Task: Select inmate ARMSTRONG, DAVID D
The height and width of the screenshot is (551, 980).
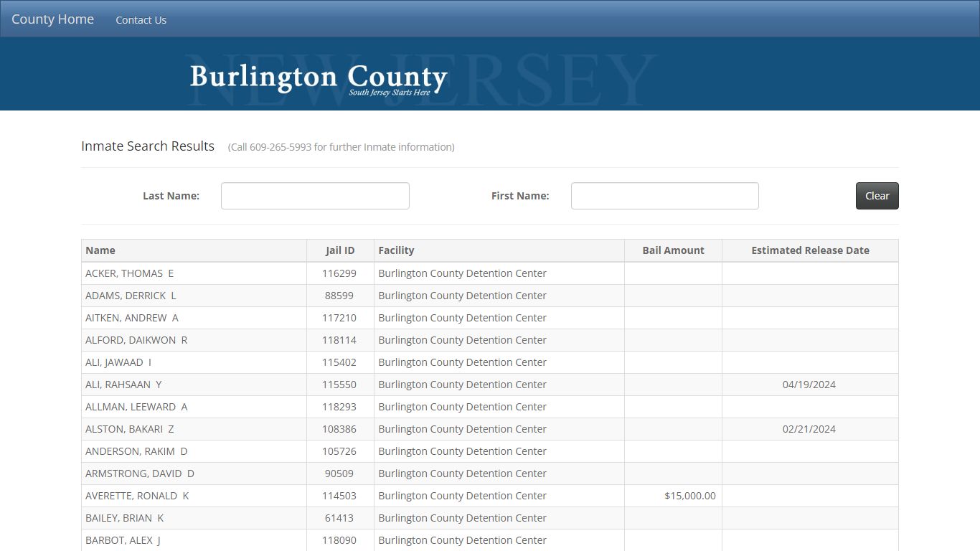Action: click(140, 474)
